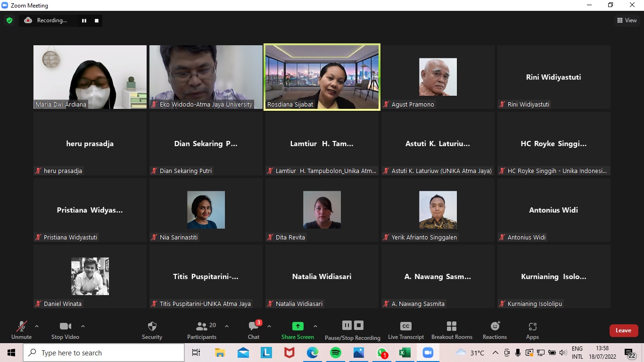Select Lamtiur H. Tampubolon name label

tap(326, 171)
